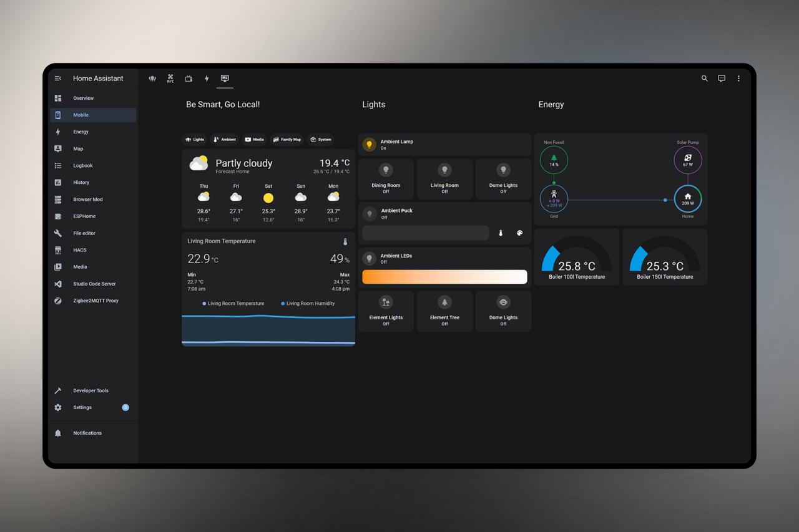
Task: Open Settings gear icon
Action: tap(58, 407)
